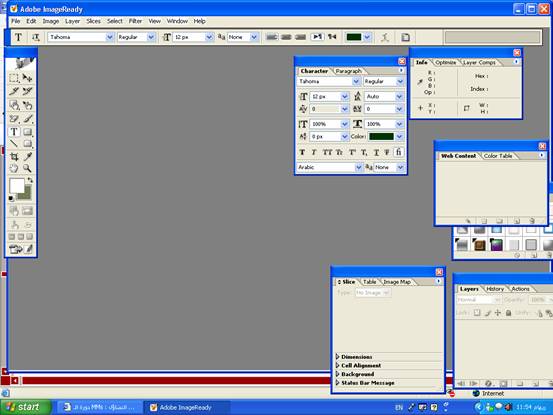The height and width of the screenshot is (415, 553).
Task: Select the Type tool in toolbox
Action: pyautogui.click(x=14, y=132)
